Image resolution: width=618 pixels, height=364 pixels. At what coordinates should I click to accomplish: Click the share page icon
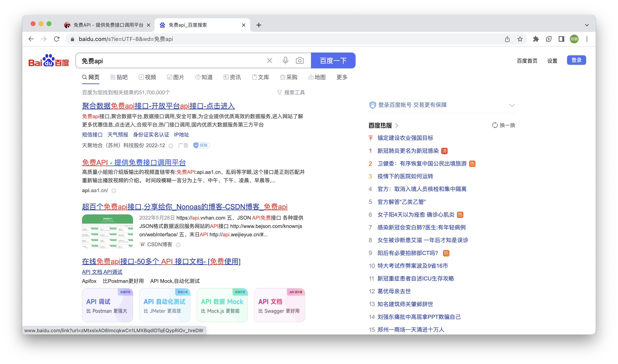tap(507, 39)
